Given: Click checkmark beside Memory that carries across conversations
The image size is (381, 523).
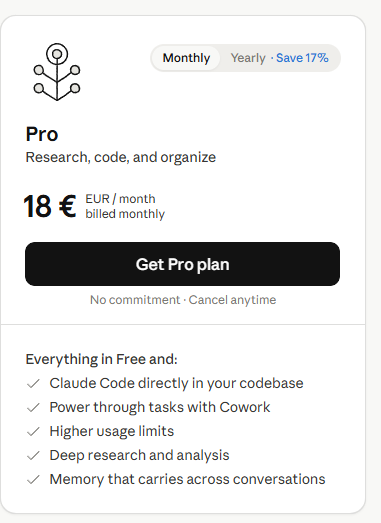Looking at the screenshot, I should click(33, 480).
